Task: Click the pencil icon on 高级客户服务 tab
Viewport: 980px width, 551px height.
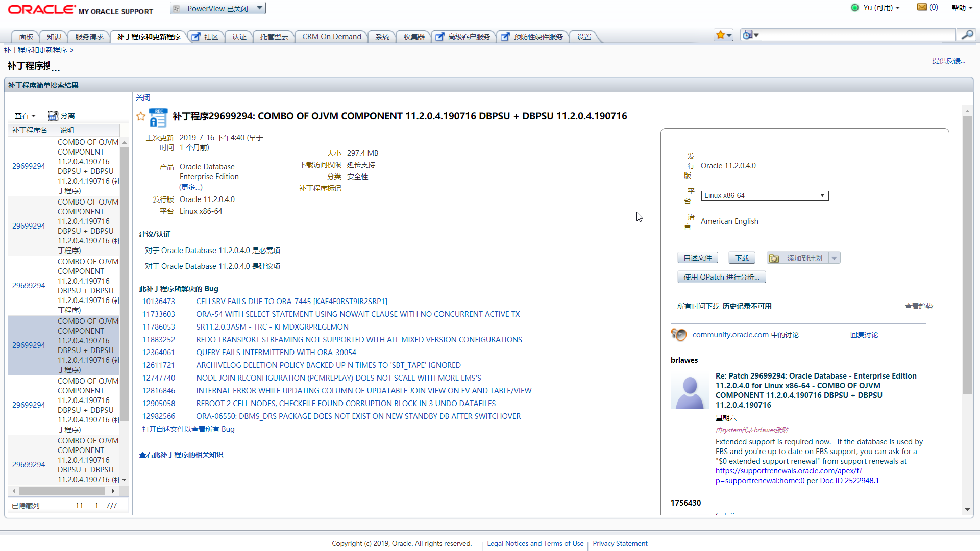Action: coord(439,36)
